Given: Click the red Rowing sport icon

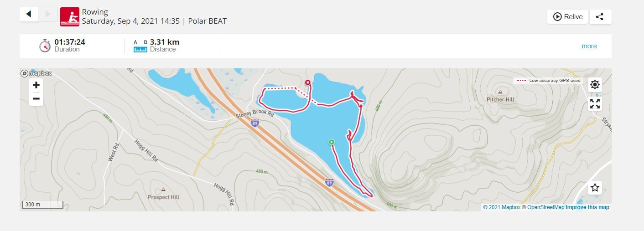Looking at the screenshot, I should [x=69, y=17].
